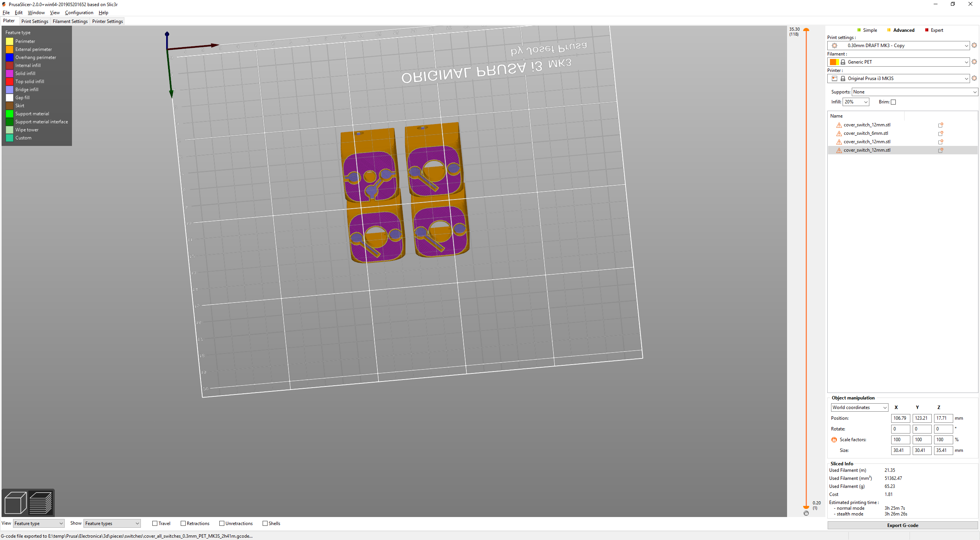Open Filament preset dropdown
This screenshot has height=540, width=980.
point(898,62)
